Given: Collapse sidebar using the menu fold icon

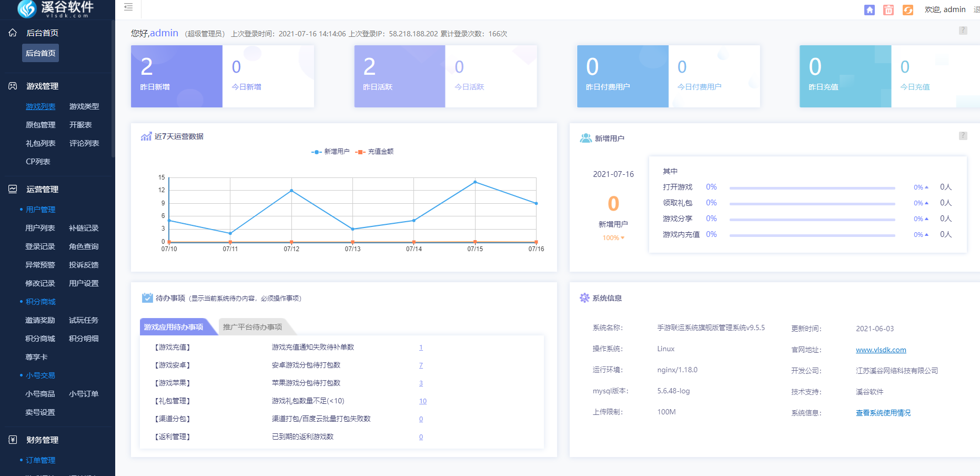Looking at the screenshot, I should coord(128,7).
